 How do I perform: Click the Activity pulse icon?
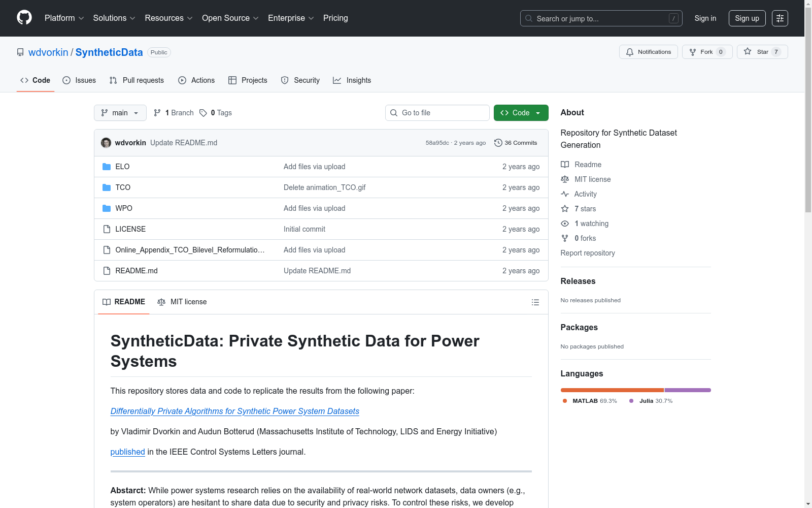(565, 194)
